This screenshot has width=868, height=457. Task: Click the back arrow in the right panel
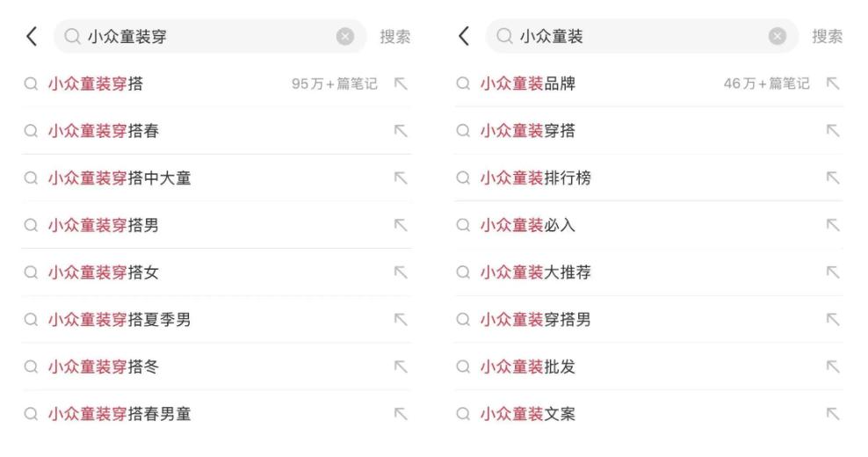(464, 37)
